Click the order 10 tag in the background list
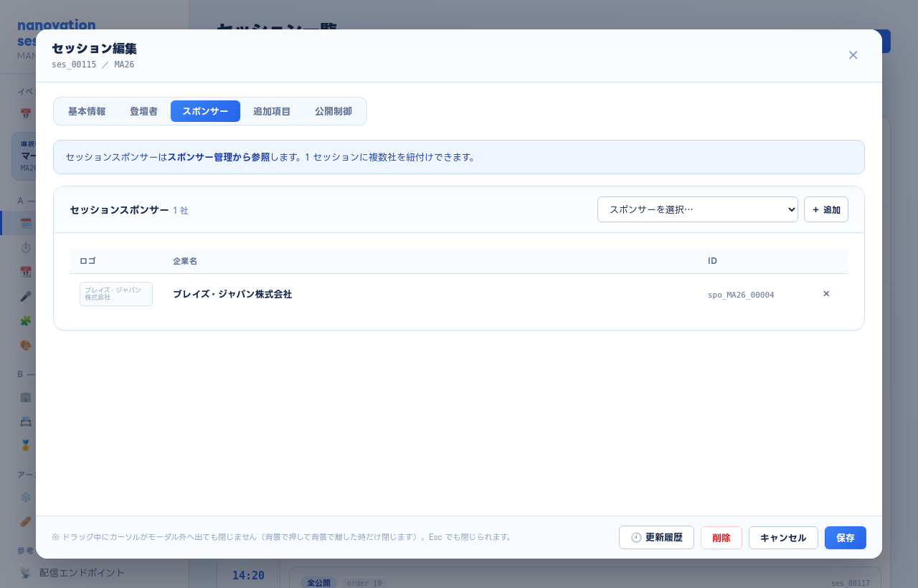Screen dimensions: 918x588 pyautogui.click(x=364, y=583)
